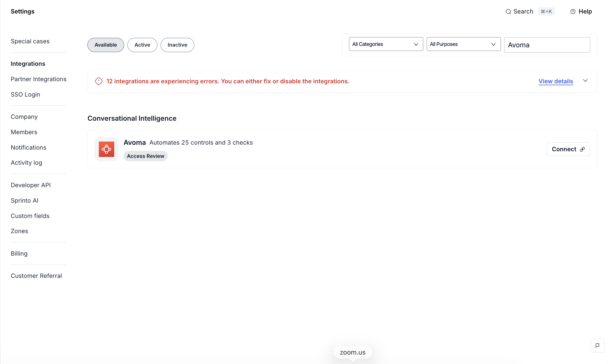This screenshot has width=608, height=364.
Task: Switch to the Active filter pill
Action: [142, 45]
